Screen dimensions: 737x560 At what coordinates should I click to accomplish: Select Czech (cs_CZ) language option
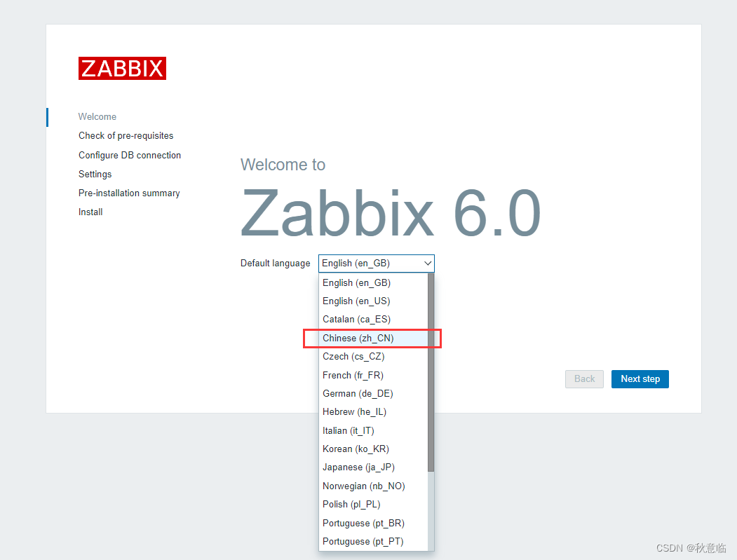click(354, 356)
